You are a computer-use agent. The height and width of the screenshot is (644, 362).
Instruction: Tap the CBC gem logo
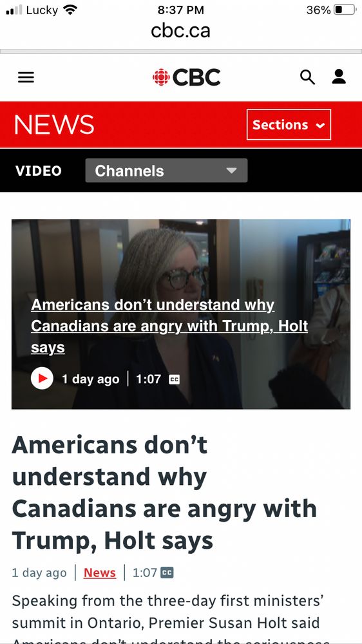(x=161, y=77)
